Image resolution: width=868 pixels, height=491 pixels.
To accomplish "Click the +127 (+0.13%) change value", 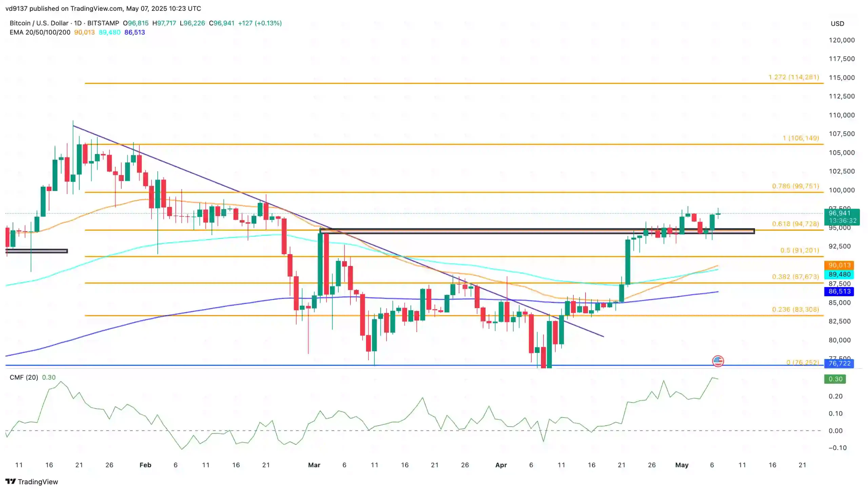I will click(x=260, y=23).
